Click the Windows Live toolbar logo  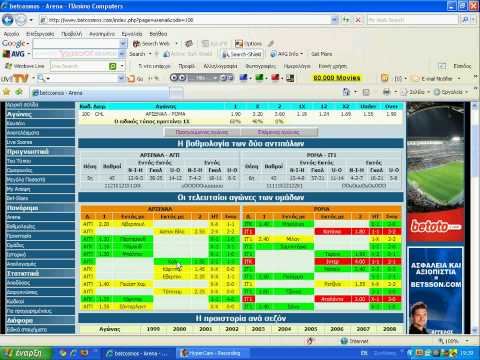click(25, 66)
